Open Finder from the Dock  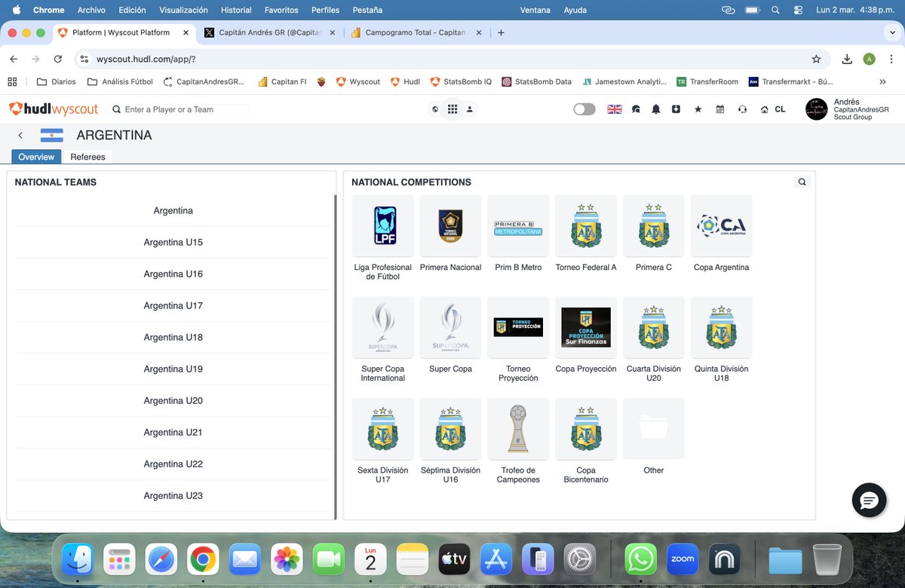point(78,559)
